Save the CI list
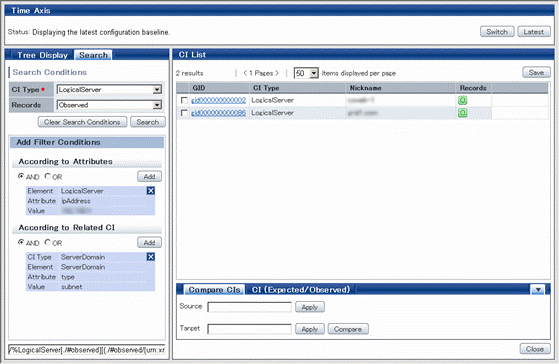Screen dimensions: 559x364 (536, 72)
